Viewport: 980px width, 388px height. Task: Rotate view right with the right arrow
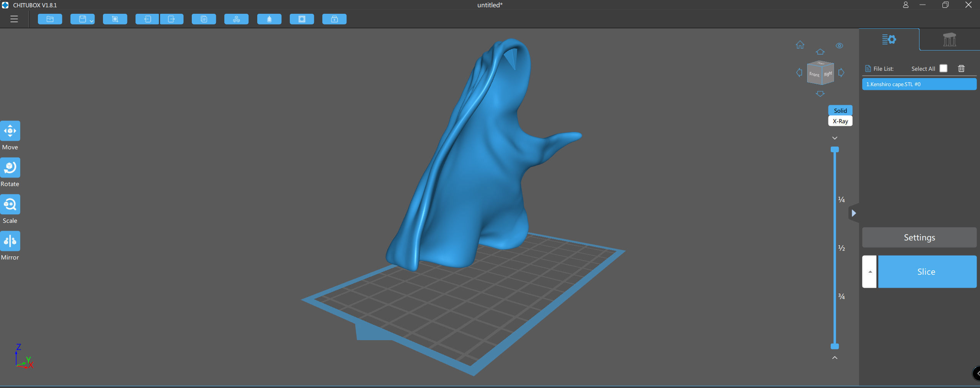pos(841,72)
